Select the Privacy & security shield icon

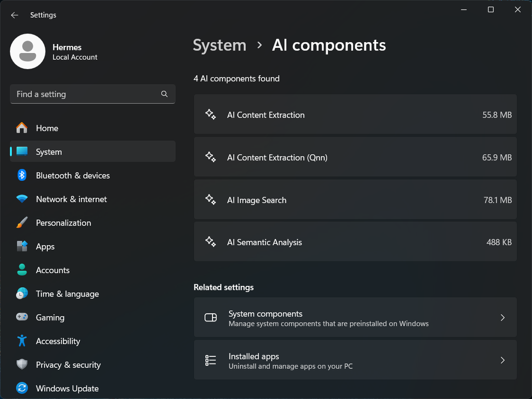[21, 365]
